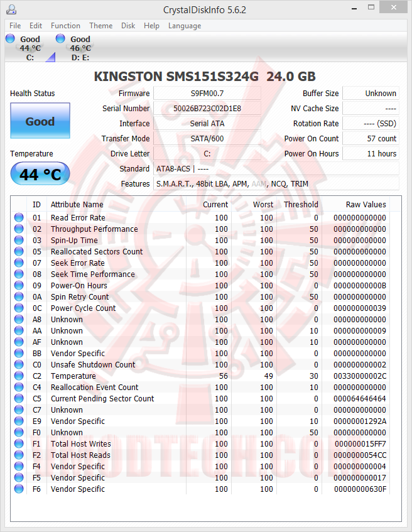Click the Threshold column header
The width and height of the screenshot is (412, 532).
point(301,205)
